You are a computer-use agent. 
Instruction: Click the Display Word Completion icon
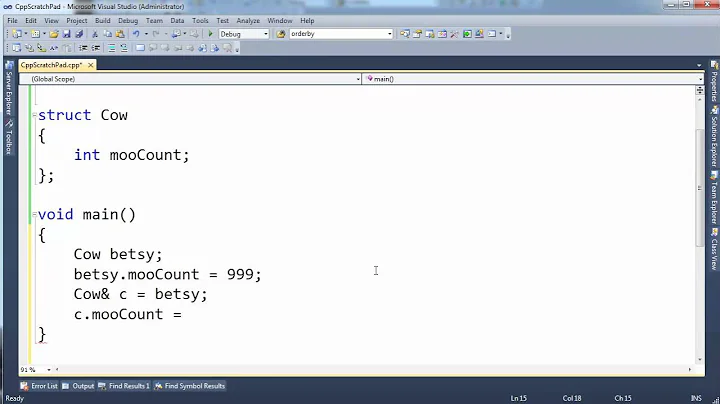pyautogui.click(x=54, y=48)
